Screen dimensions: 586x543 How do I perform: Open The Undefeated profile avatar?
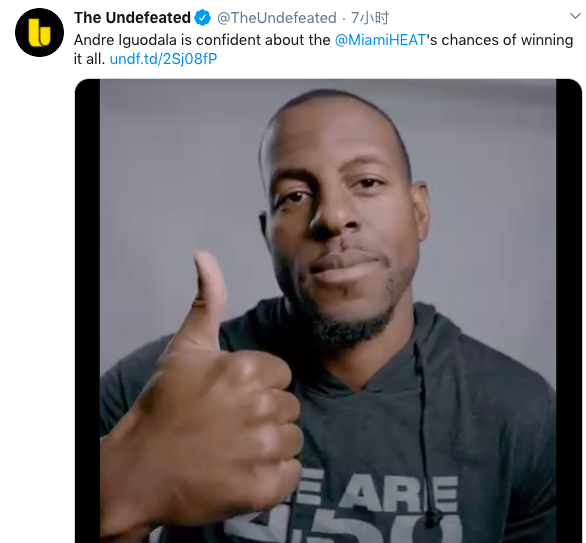39,33
